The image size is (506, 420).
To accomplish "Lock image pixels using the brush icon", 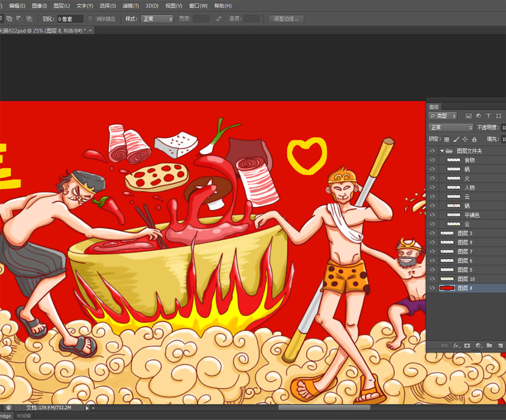I will (456, 139).
